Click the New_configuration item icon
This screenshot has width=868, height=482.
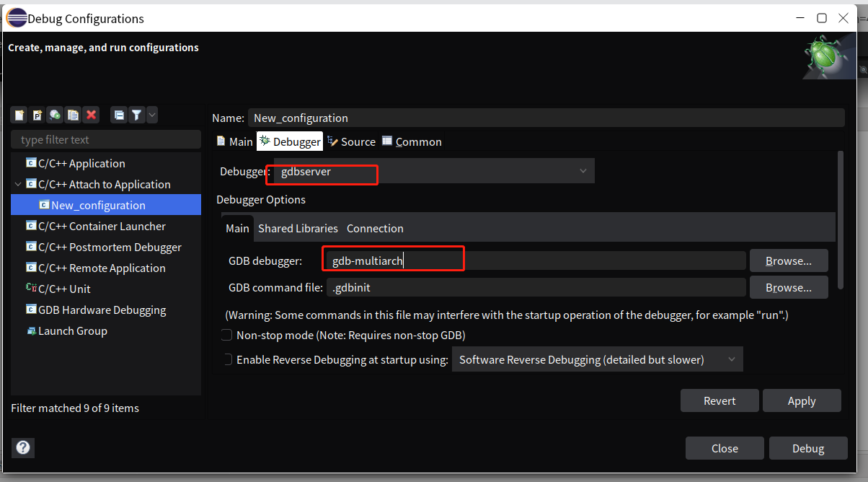coord(44,205)
